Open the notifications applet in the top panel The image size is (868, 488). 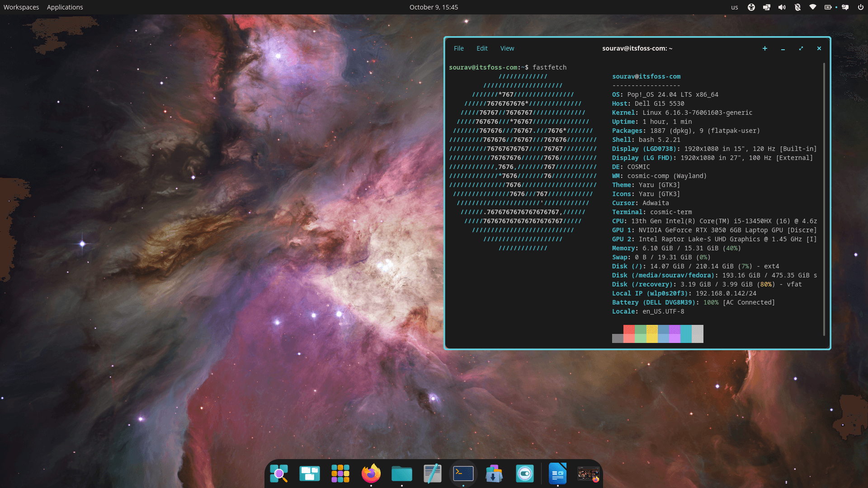(x=845, y=7)
